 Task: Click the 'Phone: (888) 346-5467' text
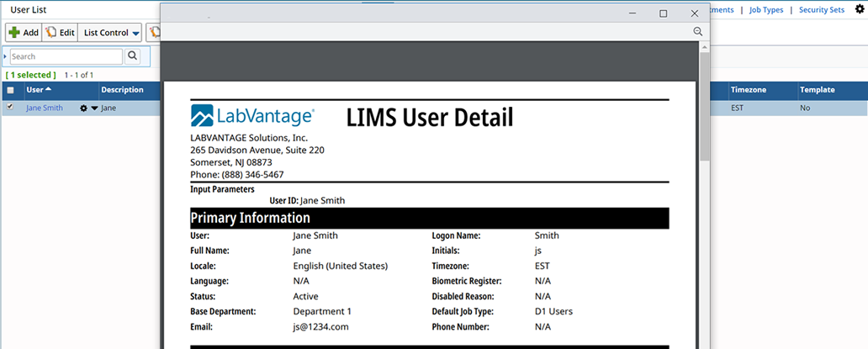(237, 175)
